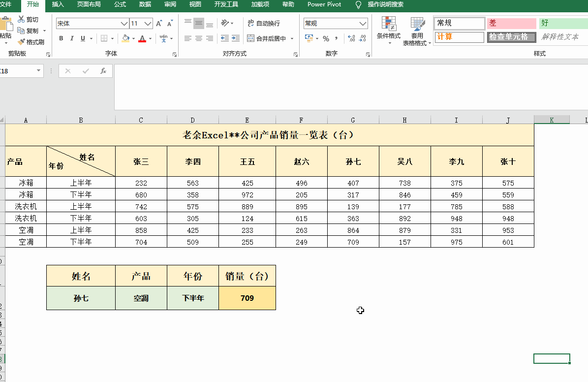Apply the Fill Color paint bucket
The width and height of the screenshot is (588, 382).
coord(125,38)
